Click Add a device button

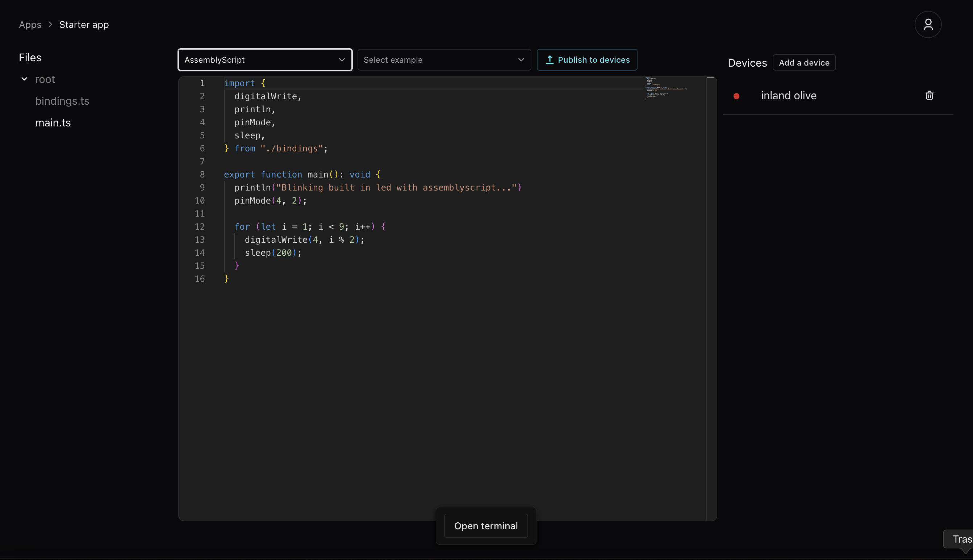click(804, 63)
